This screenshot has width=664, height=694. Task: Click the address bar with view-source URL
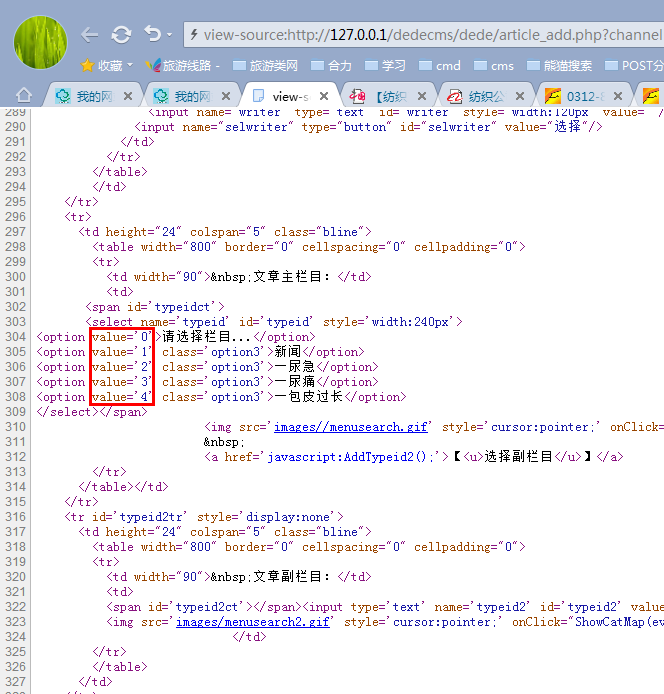424,35
